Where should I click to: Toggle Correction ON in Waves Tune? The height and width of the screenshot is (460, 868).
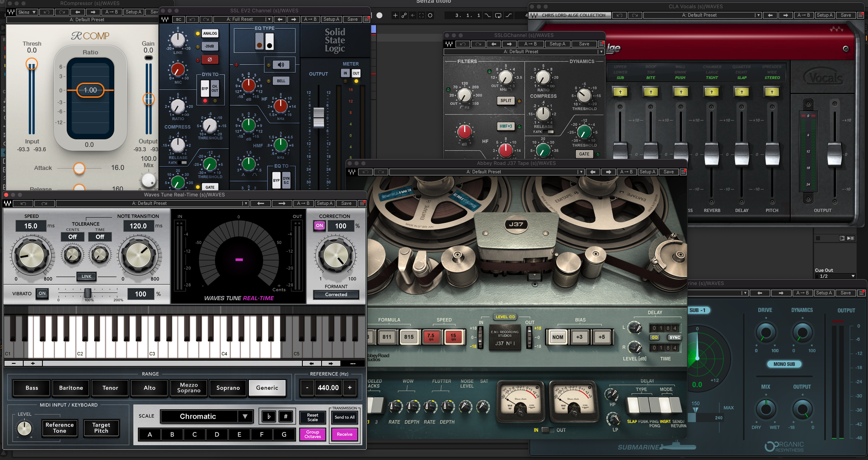(319, 226)
